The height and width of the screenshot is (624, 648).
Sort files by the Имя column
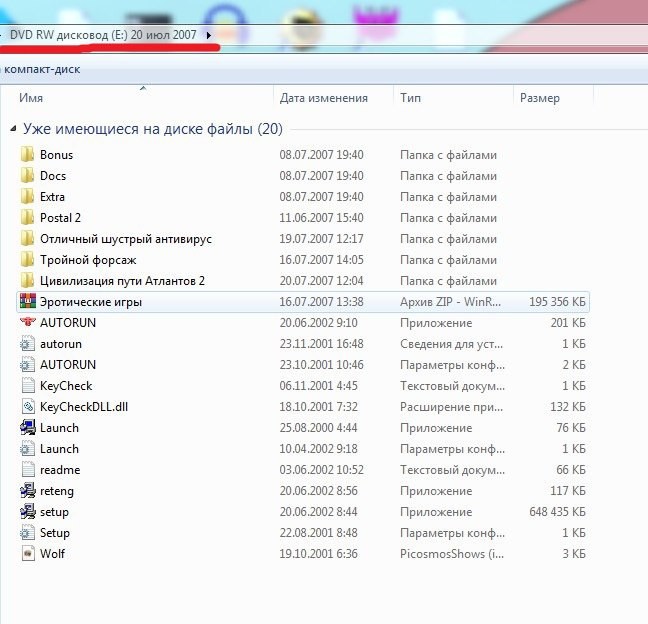point(31,98)
